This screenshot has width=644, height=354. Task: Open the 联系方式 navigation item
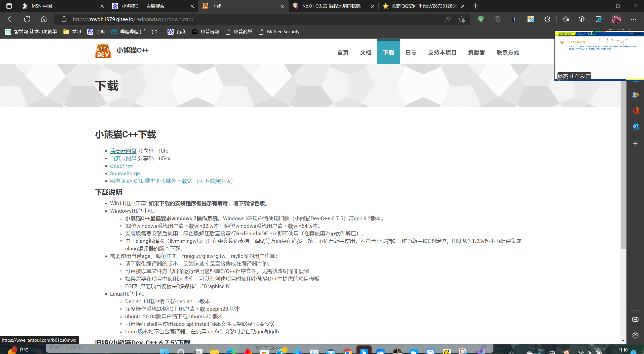[x=508, y=53]
